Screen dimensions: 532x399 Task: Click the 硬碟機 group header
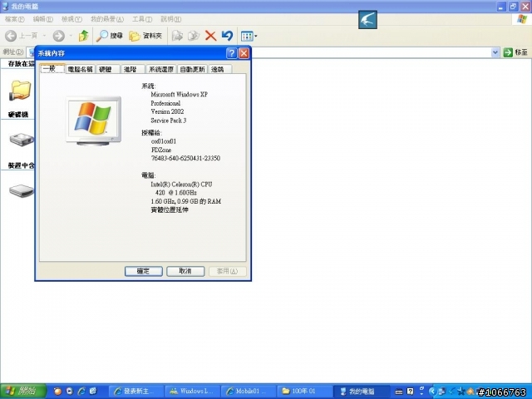tap(18, 115)
